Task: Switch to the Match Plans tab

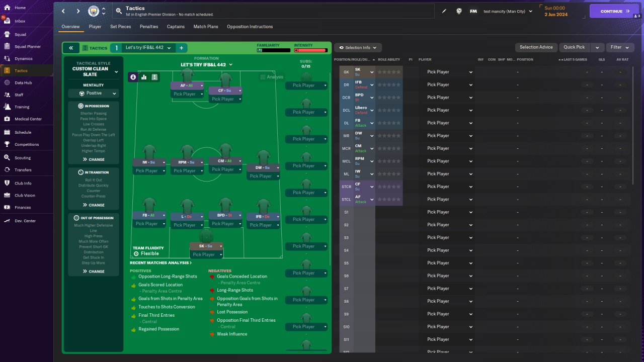Action: pyautogui.click(x=206, y=27)
